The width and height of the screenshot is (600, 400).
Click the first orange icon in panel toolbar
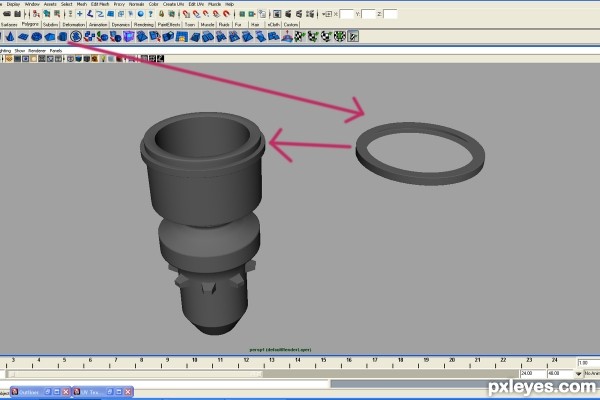click(x=9, y=59)
